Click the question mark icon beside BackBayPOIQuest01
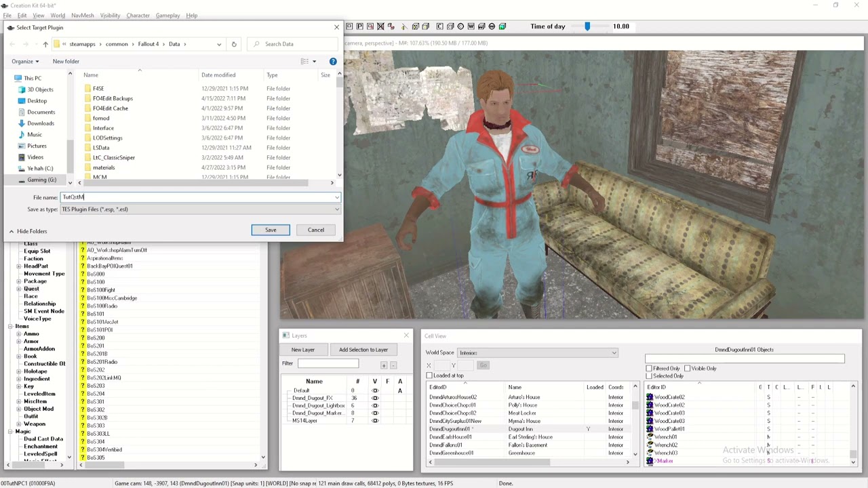 (83, 266)
